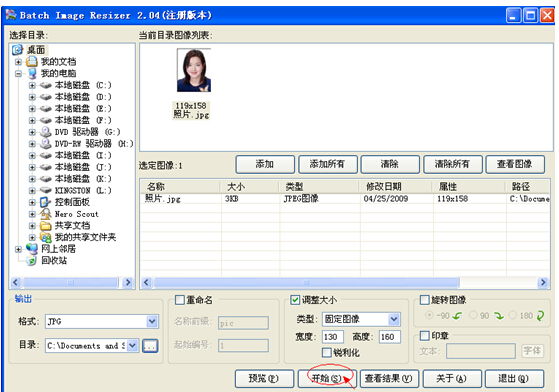
Task: Click the 我的共享文件夹 icon
Action: point(46,237)
